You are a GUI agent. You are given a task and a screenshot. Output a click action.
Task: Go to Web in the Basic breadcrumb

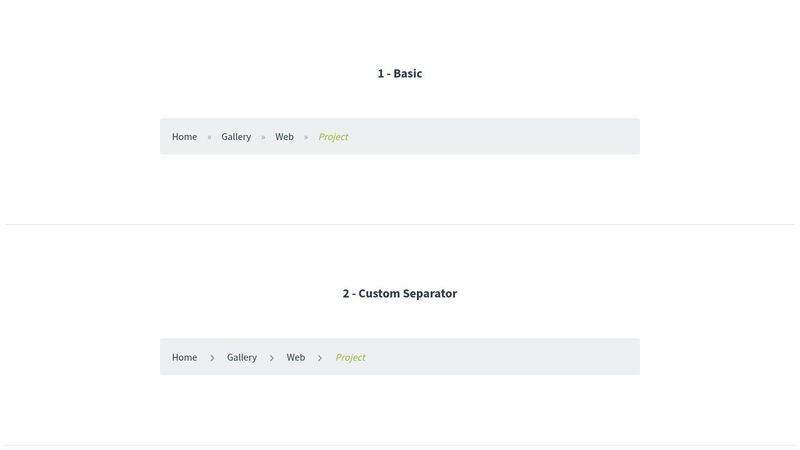[284, 137]
